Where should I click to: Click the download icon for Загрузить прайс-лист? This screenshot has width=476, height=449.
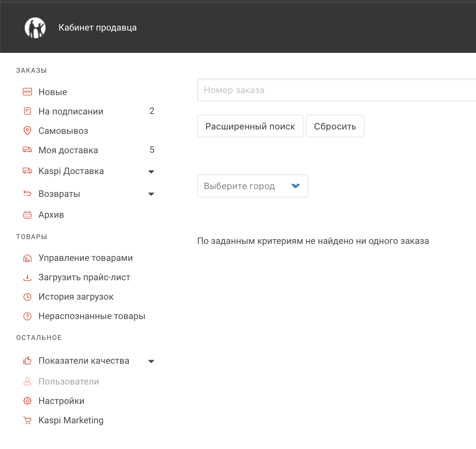(27, 277)
